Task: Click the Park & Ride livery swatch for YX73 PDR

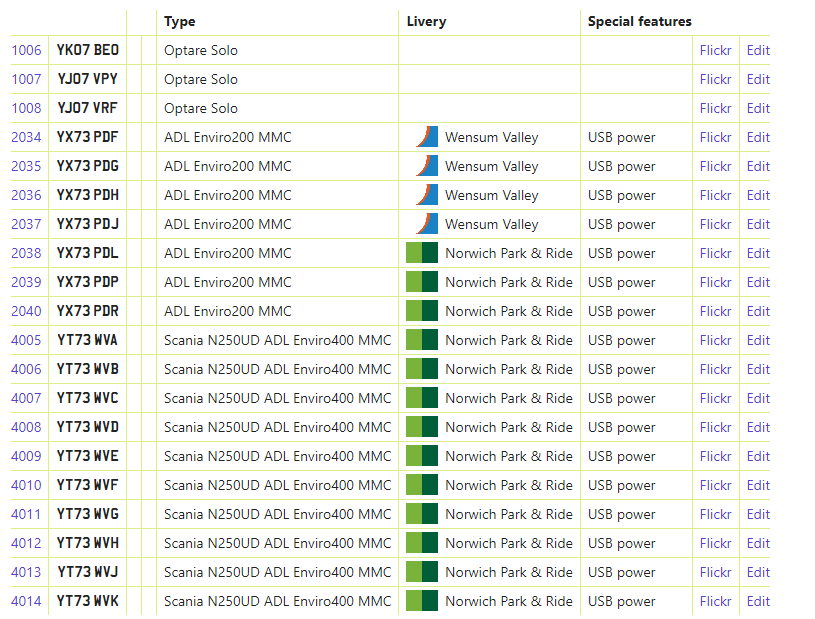Action: 422,311
